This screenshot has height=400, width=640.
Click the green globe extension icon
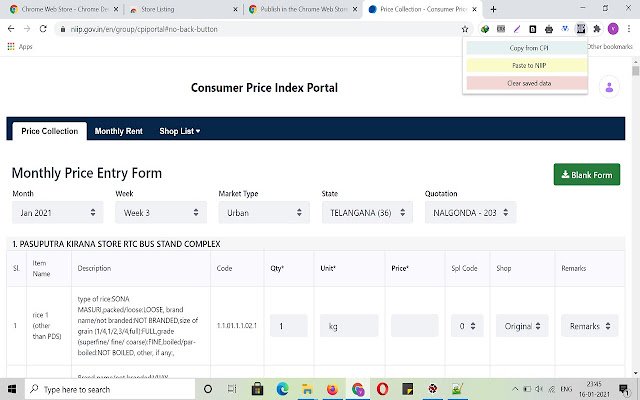(485, 29)
